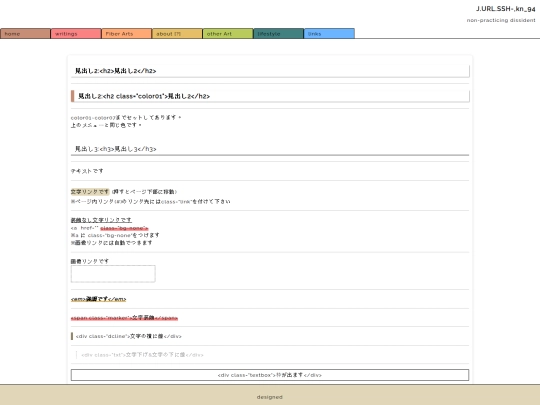Click the bordered textbox div sample

pyautogui.click(x=270, y=375)
